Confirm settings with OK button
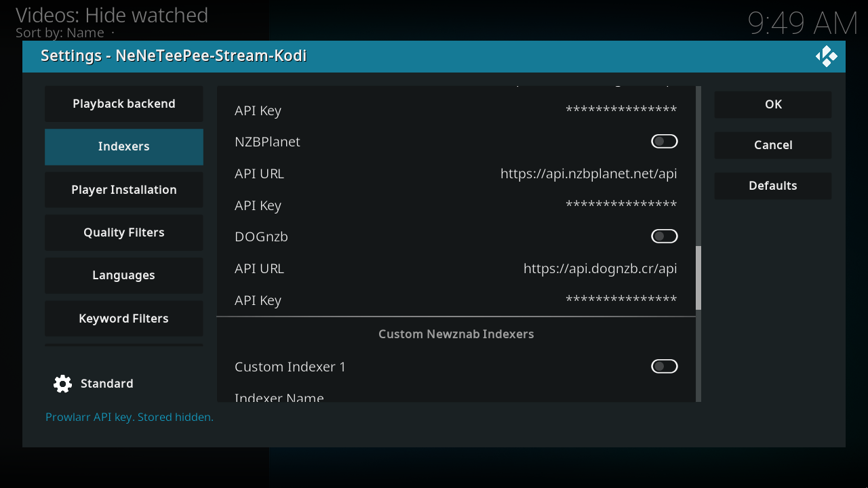Viewport: 868px width, 488px height. point(773,104)
